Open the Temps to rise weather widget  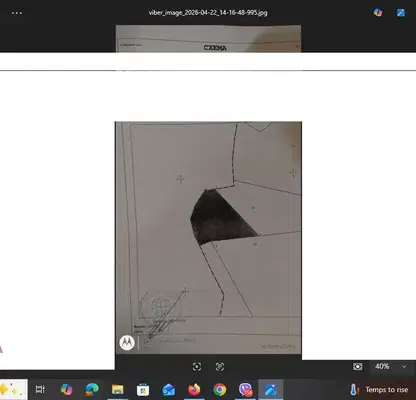[379, 389]
